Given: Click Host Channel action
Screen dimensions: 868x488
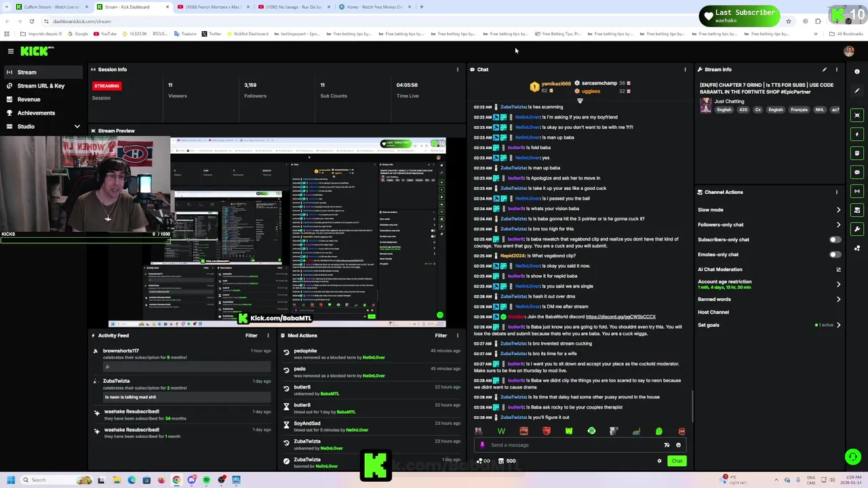Looking at the screenshot, I should [x=713, y=312].
